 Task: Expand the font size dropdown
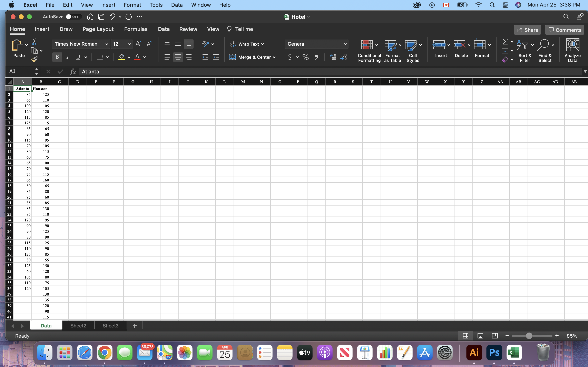129,44
